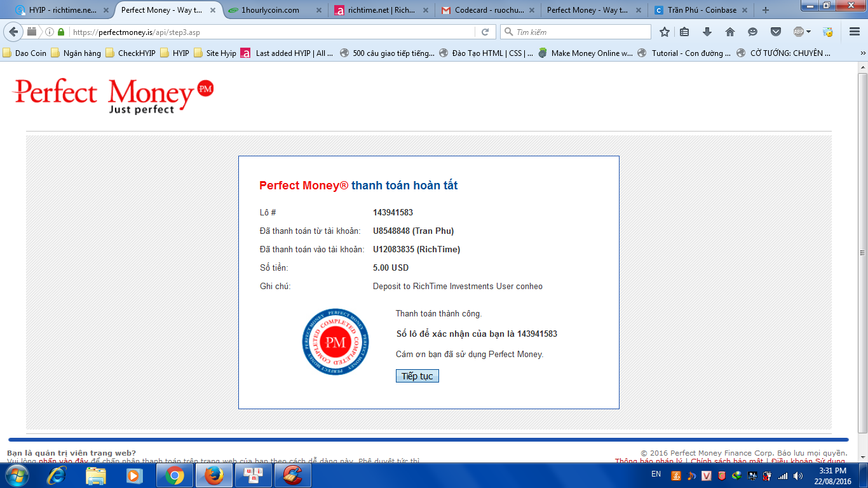Screen dimensions: 868x488
Task: Go to the Firefox Home page
Action: click(x=730, y=32)
